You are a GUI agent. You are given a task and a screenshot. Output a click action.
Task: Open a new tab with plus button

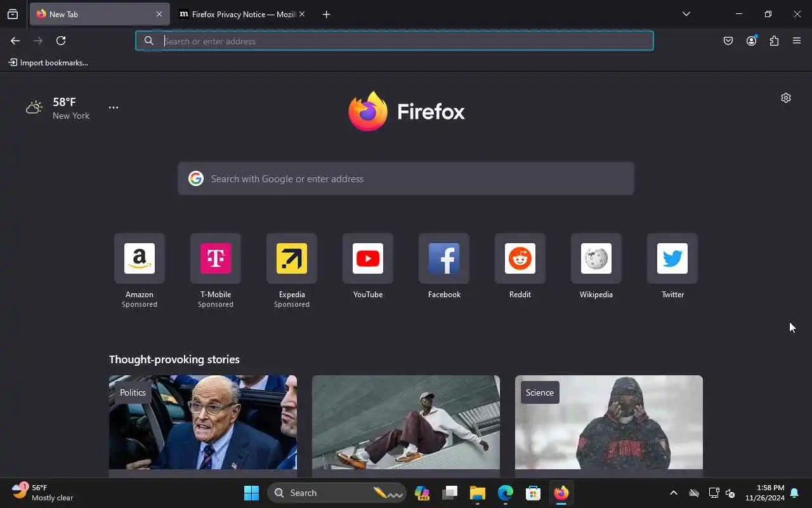tap(326, 14)
